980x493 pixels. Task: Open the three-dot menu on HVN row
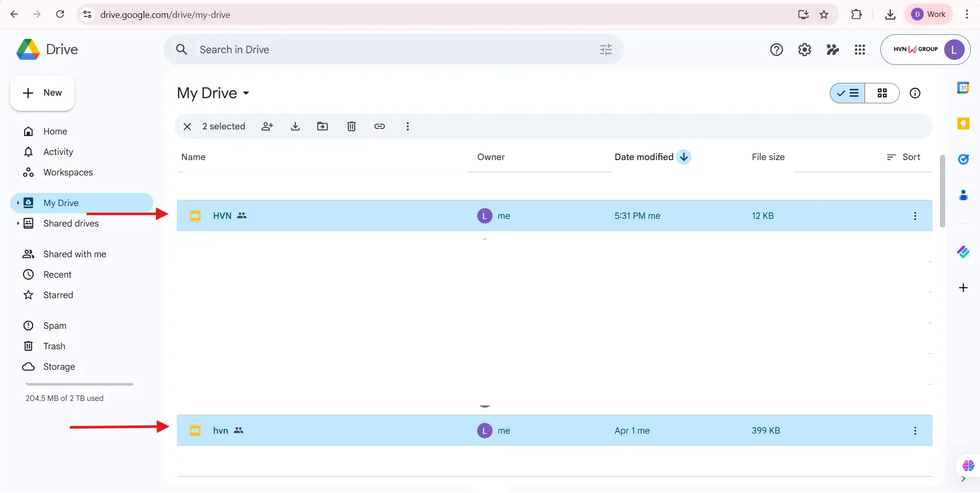click(915, 216)
